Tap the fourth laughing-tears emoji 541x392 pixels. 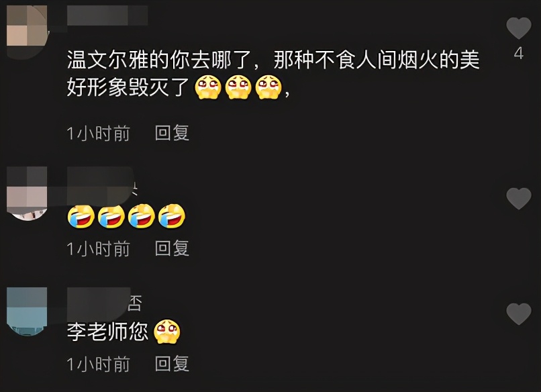[x=172, y=216]
